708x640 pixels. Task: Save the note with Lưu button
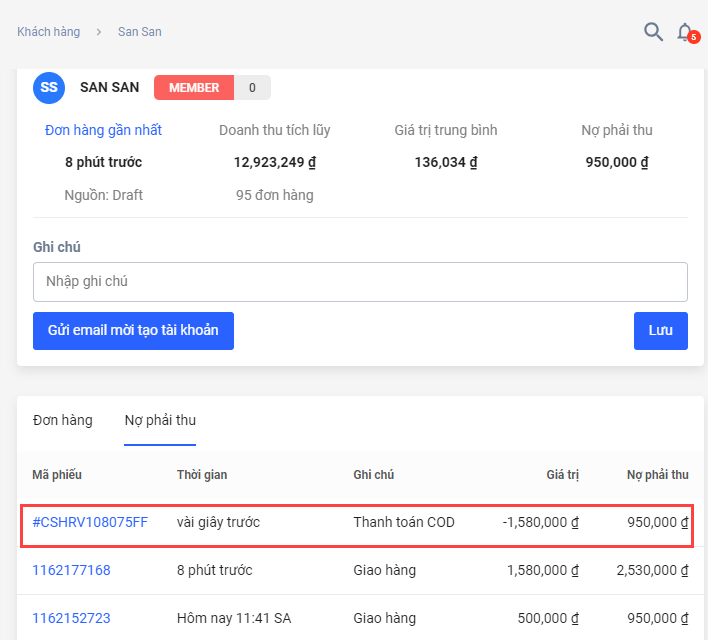pos(660,331)
